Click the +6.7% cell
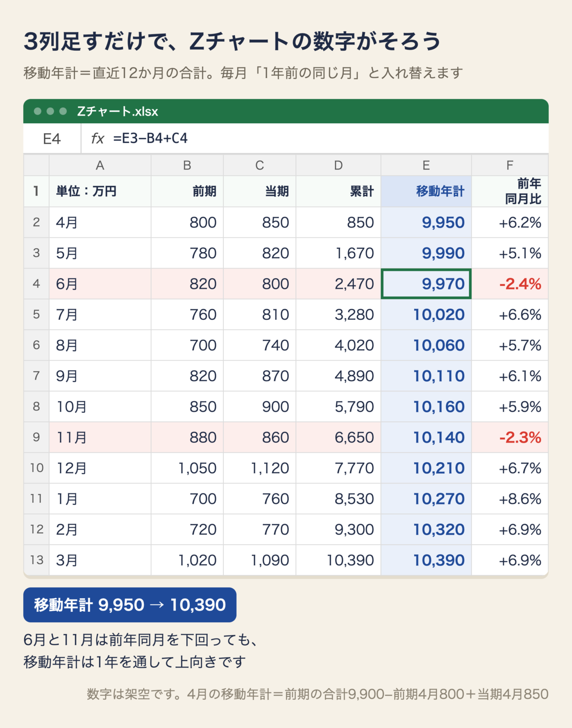Image resolution: width=572 pixels, height=728 pixels. [510, 468]
